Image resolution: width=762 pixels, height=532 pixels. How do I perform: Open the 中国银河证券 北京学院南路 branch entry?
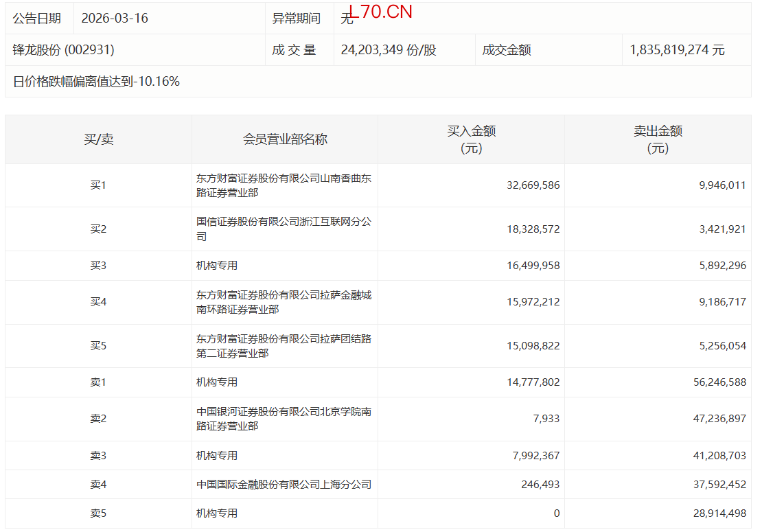[284, 419]
